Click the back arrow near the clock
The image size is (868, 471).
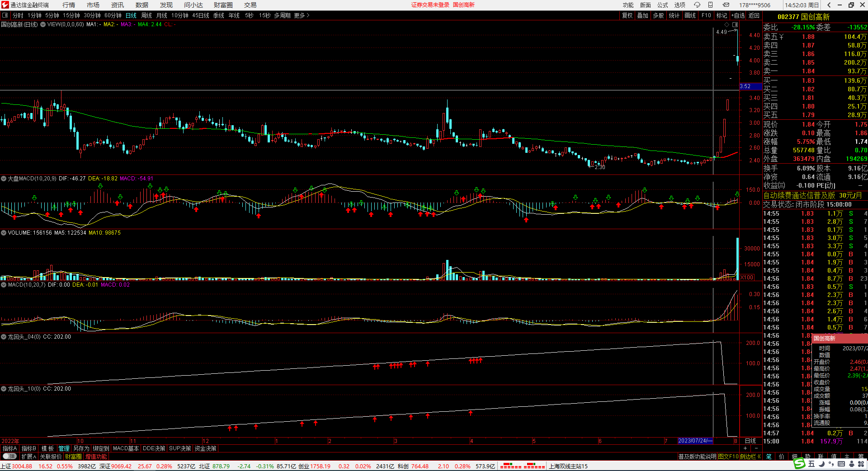tap(829, 5)
